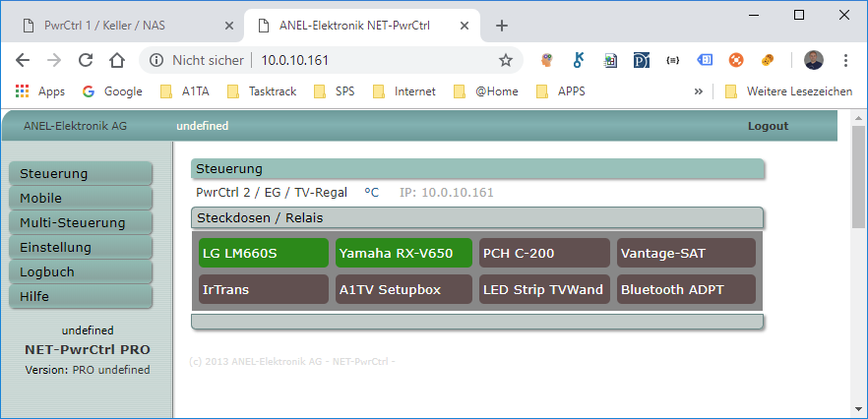Open the Google bookmark
The image size is (868, 419).
point(112,91)
